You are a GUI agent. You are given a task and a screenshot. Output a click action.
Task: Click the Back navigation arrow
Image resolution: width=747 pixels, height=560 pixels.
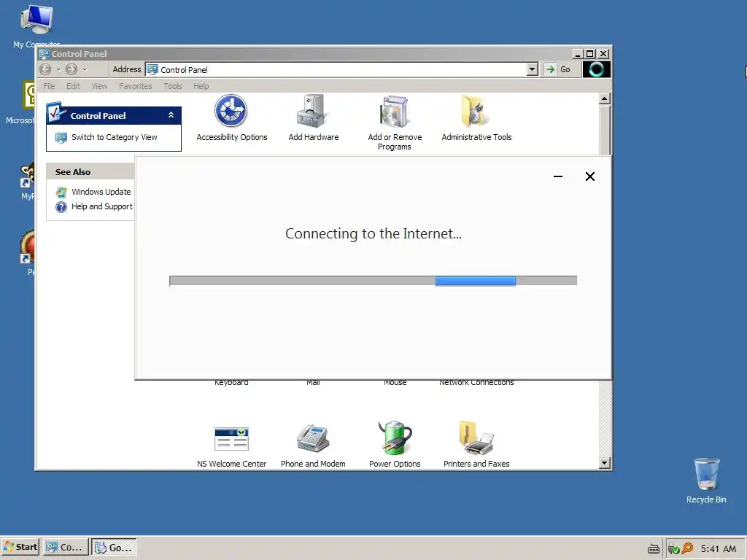point(45,69)
